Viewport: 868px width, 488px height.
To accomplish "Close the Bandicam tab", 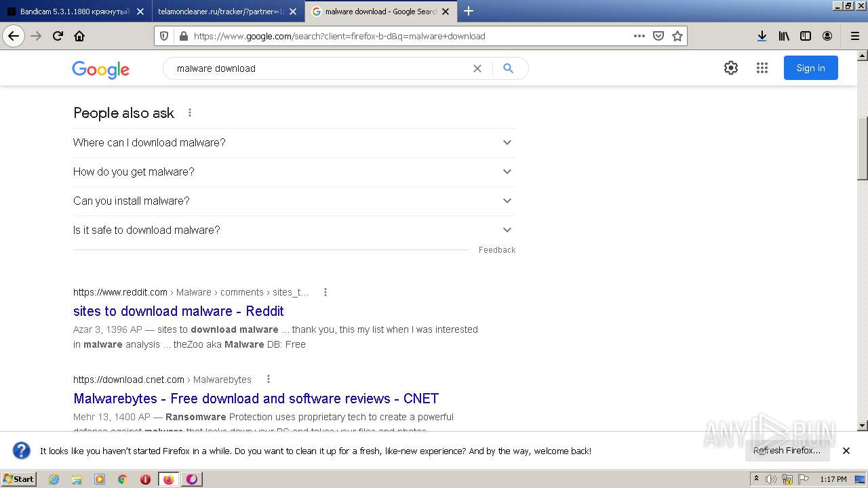I will coord(140,12).
